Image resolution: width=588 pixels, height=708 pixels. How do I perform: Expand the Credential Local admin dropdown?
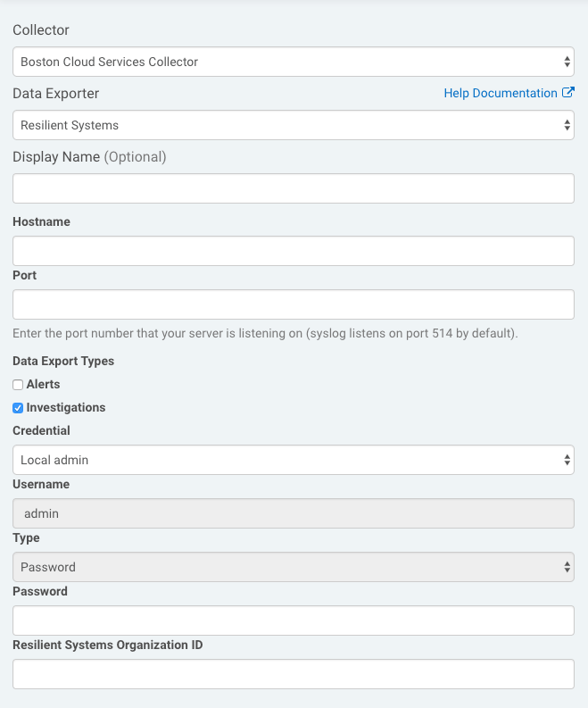294,460
